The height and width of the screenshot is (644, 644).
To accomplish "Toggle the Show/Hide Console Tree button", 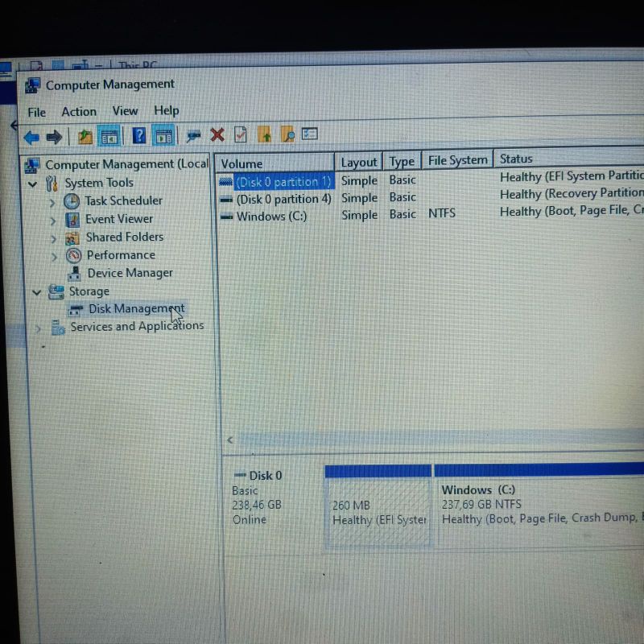I will (109, 136).
